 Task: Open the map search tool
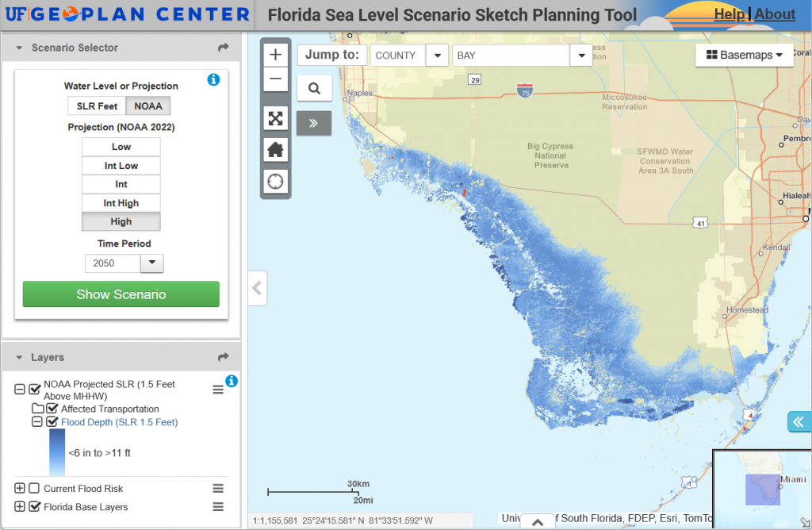[x=314, y=89]
